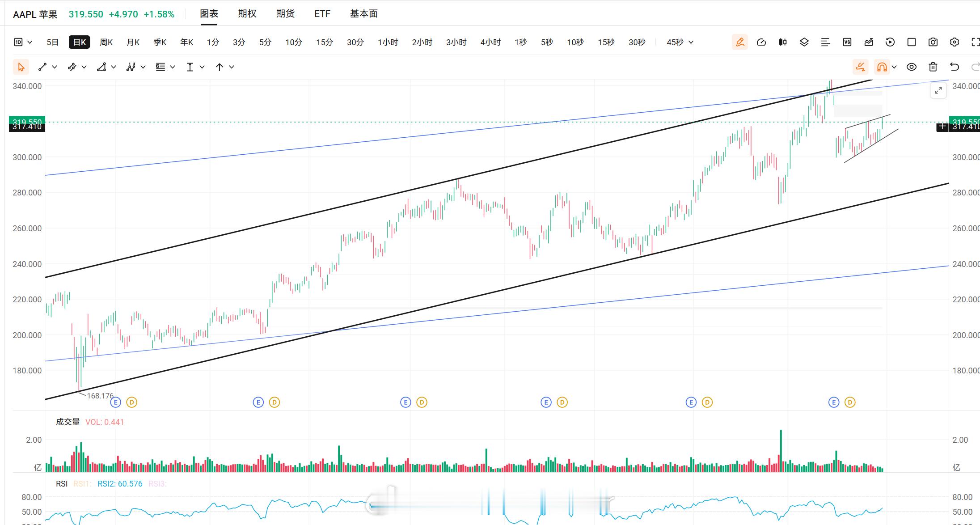This screenshot has width=980, height=525.
Task: Expand the 45秒 interval dropdown
Action: [x=680, y=42]
